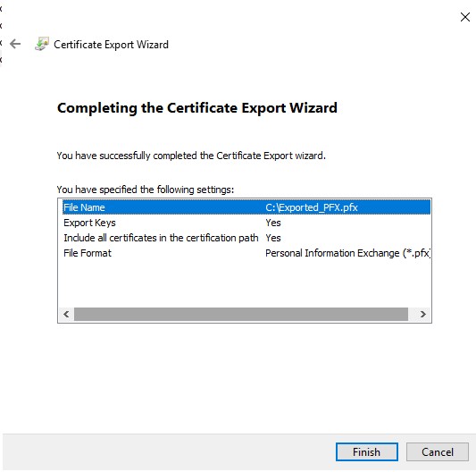Click the C:\Exported_PFX.pfx path value
This screenshot has width=476, height=472.
click(312, 207)
